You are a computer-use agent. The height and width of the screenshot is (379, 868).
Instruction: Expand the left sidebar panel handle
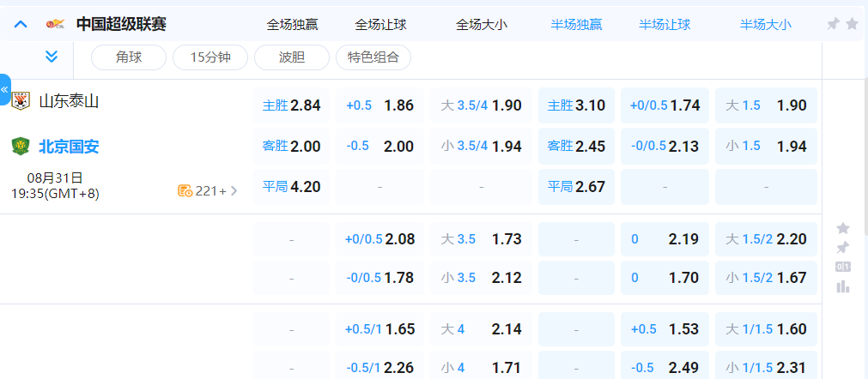pos(5,89)
